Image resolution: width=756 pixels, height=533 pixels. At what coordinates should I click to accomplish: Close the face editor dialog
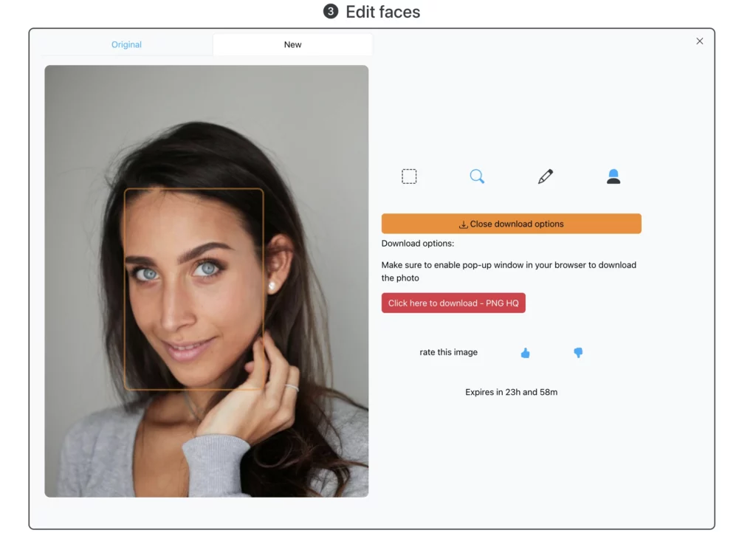[699, 41]
